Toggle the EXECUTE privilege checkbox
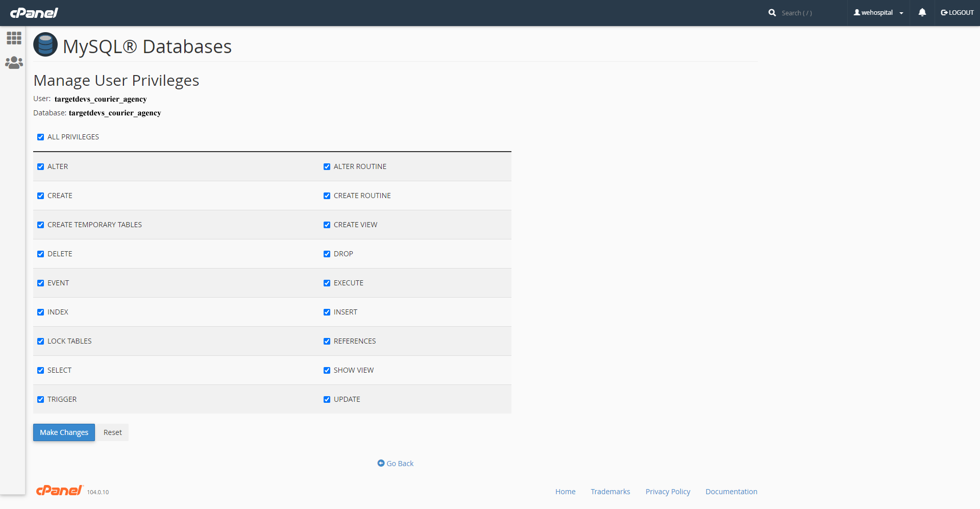Image resolution: width=980 pixels, height=509 pixels. pyautogui.click(x=327, y=283)
